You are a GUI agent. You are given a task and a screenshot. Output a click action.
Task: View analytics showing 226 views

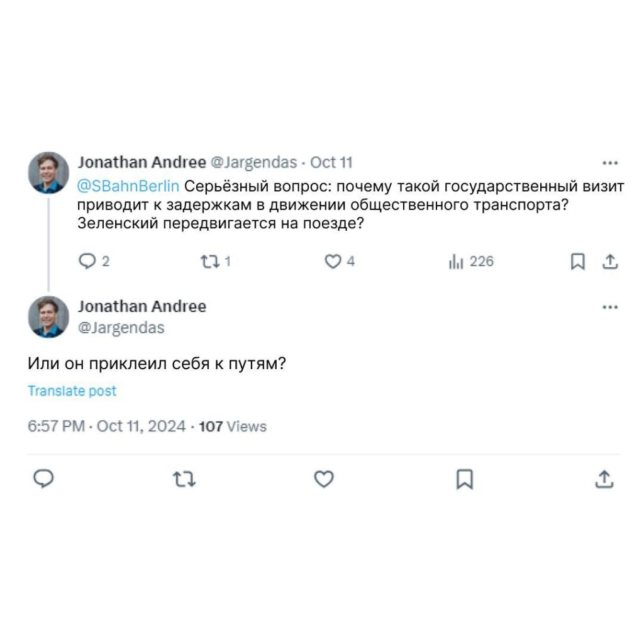[x=456, y=262]
